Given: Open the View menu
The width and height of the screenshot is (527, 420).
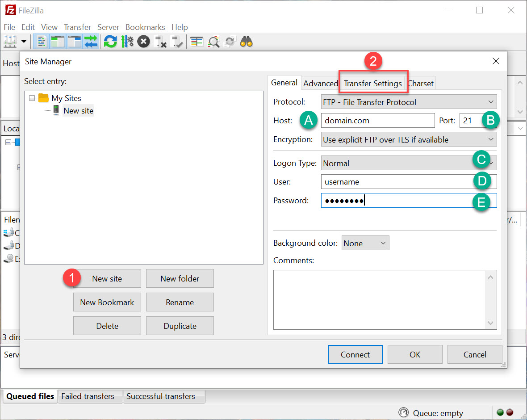Looking at the screenshot, I should click(x=49, y=27).
